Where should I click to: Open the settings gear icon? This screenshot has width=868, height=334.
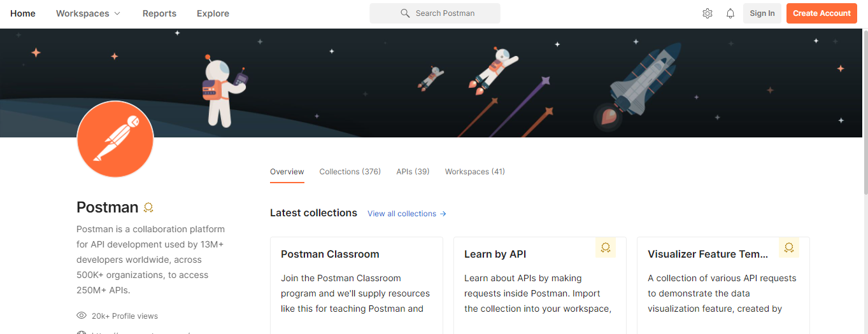(x=708, y=13)
